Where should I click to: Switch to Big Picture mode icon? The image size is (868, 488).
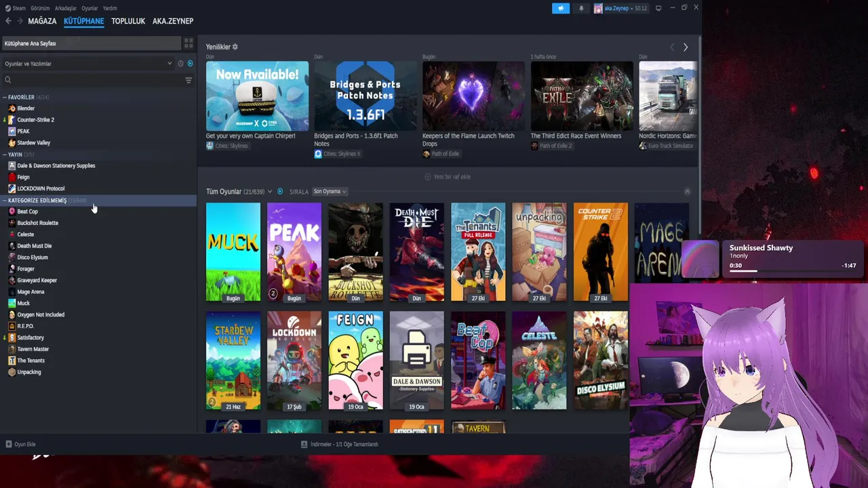[x=658, y=8]
